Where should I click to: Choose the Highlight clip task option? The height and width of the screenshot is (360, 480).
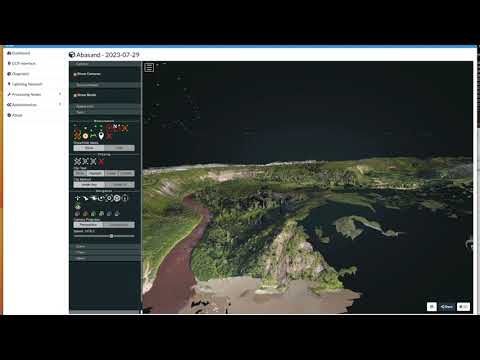tap(95, 173)
